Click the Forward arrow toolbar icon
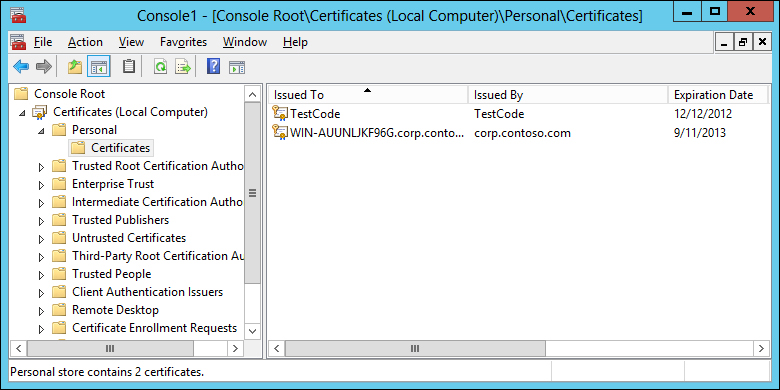Image resolution: width=780 pixels, height=390 pixels. coord(44,66)
